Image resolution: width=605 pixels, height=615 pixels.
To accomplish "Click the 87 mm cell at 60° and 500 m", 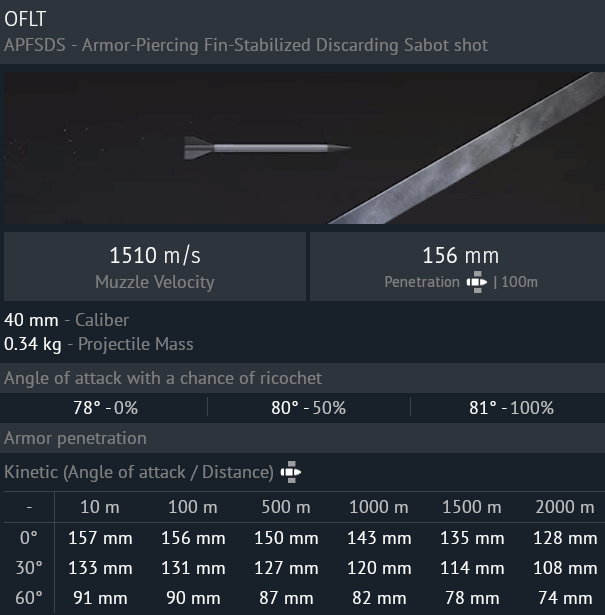I will [286, 598].
